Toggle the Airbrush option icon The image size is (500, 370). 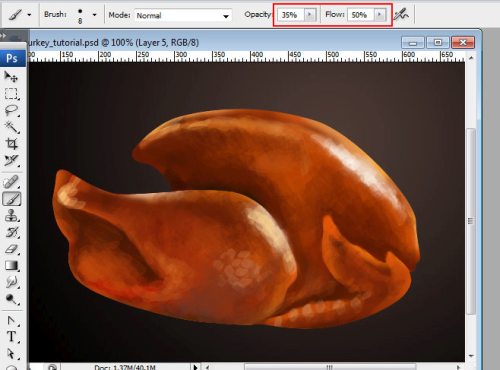pos(401,14)
